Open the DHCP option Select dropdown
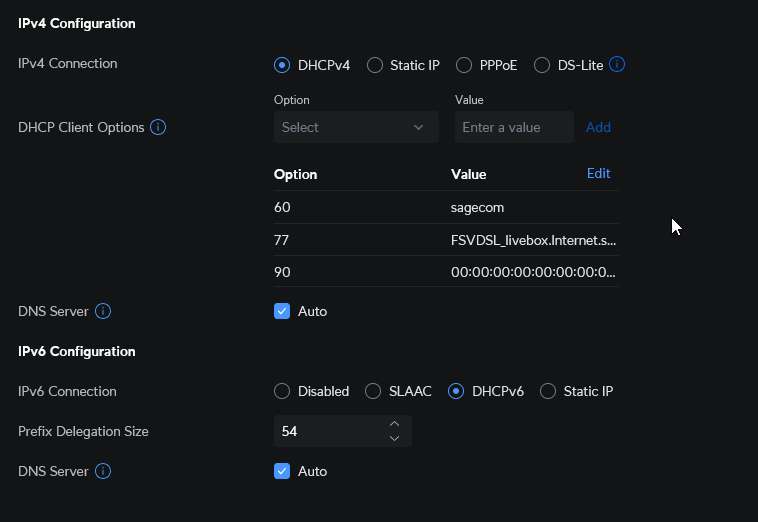 click(x=356, y=127)
